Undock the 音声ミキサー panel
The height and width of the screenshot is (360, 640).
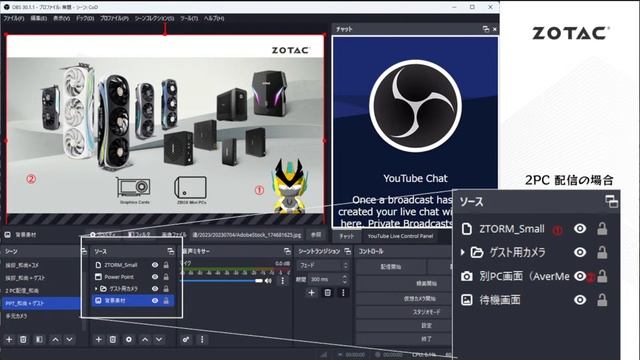tap(287, 251)
